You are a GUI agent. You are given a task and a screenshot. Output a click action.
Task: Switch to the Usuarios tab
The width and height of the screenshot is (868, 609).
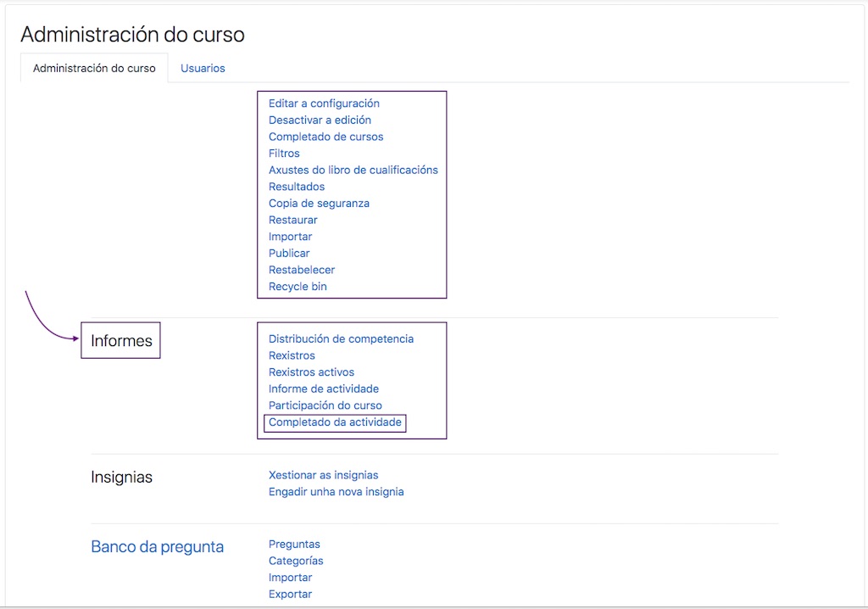[203, 68]
